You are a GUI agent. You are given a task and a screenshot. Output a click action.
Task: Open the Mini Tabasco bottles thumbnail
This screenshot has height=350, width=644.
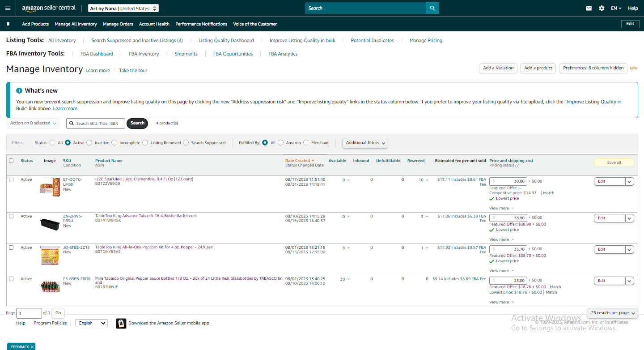50,286
